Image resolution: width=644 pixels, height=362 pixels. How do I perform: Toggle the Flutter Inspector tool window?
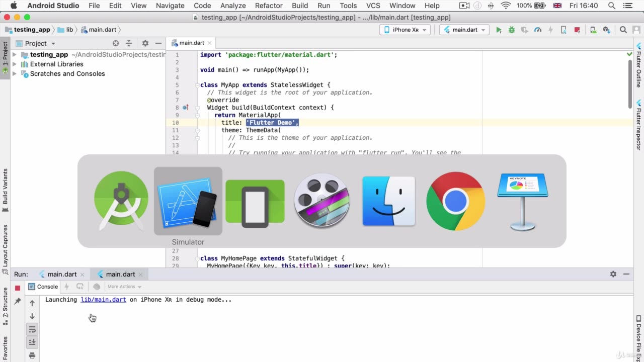coord(639,125)
